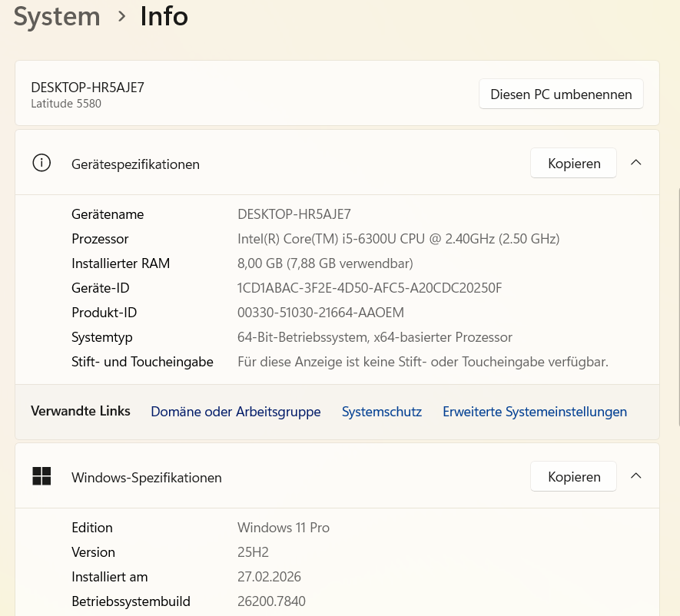680x616 pixels.
Task: Click the Version label
Action: [x=93, y=552]
